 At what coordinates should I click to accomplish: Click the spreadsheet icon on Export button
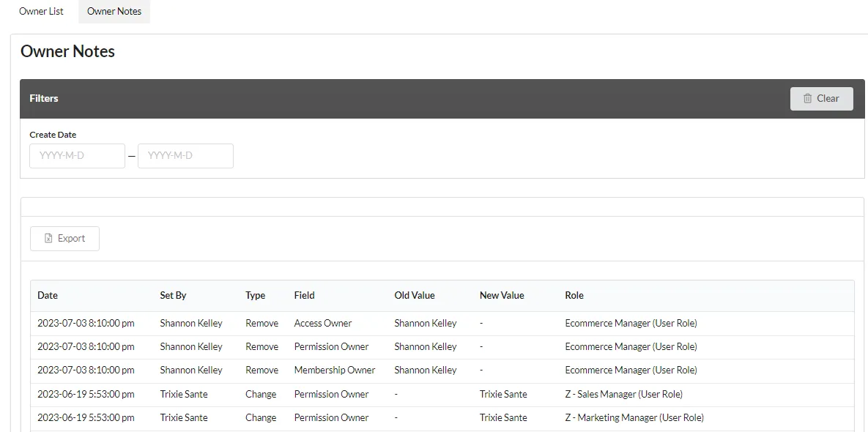(x=49, y=239)
